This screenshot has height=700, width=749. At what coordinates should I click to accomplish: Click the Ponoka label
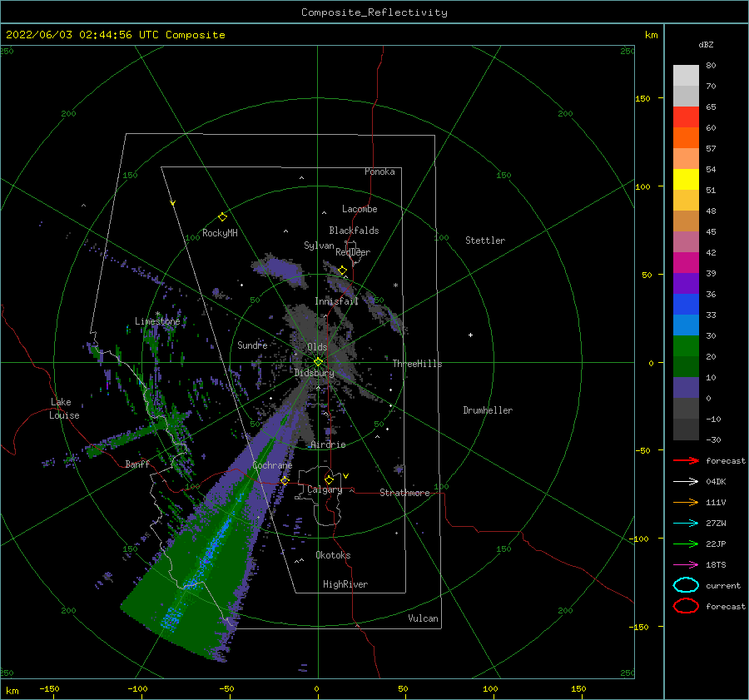click(x=379, y=171)
